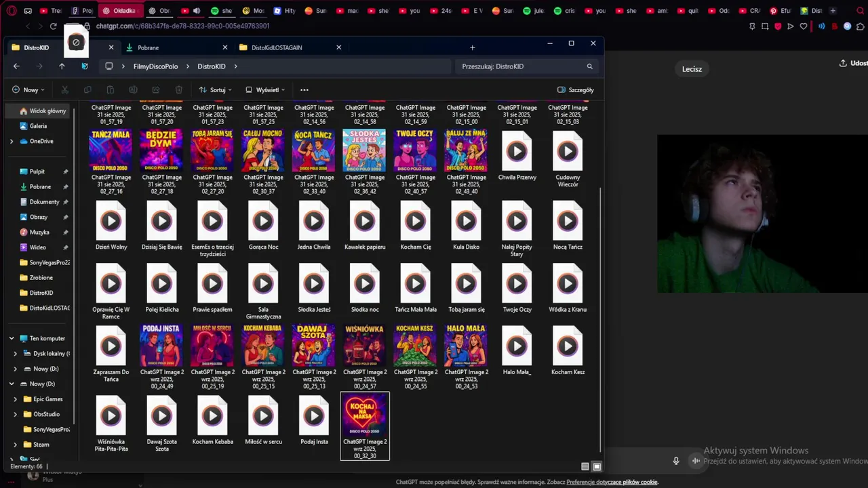Open the pinned Dokumenty folder
This screenshot has width=868, height=488.
tap(44, 201)
